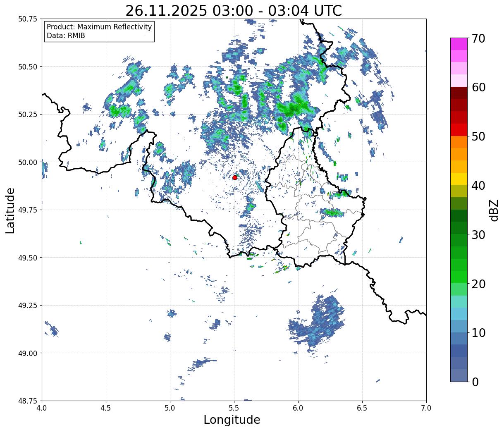
Task: Click the longitude tick label 4.5
Action: click(106, 408)
